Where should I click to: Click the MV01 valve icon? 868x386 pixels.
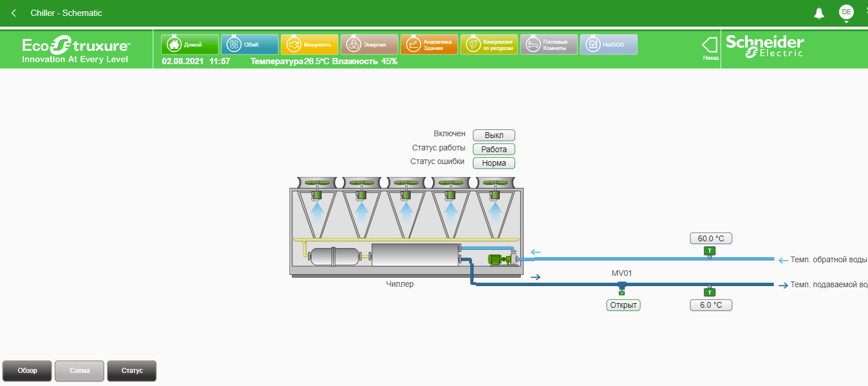tap(622, 288)
